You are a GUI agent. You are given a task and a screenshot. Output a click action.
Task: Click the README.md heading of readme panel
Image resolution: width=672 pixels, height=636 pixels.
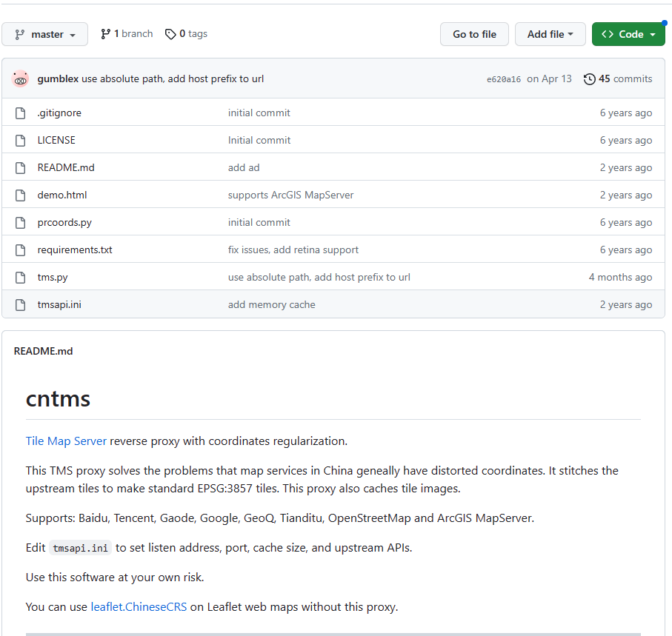[x=43, y=351]
